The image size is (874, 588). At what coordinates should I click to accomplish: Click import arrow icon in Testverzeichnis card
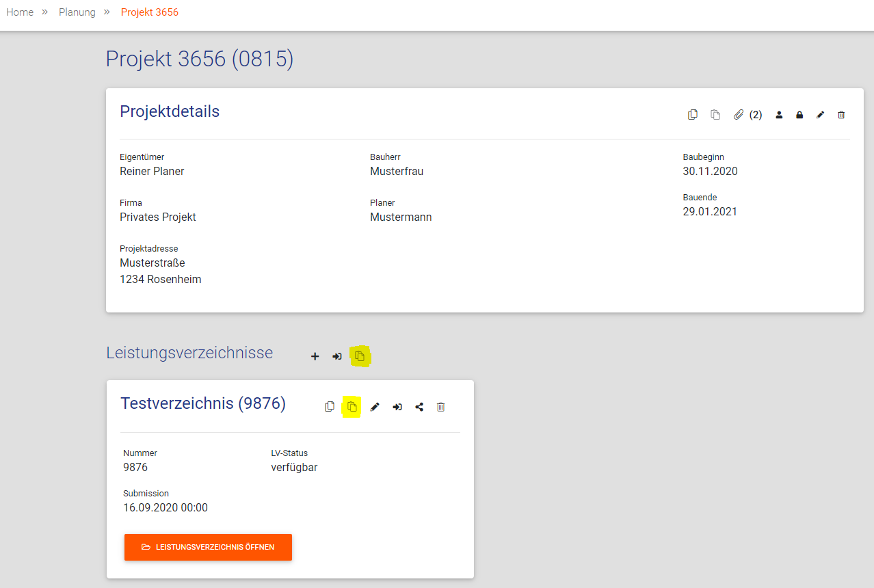(x=397, y=407)
